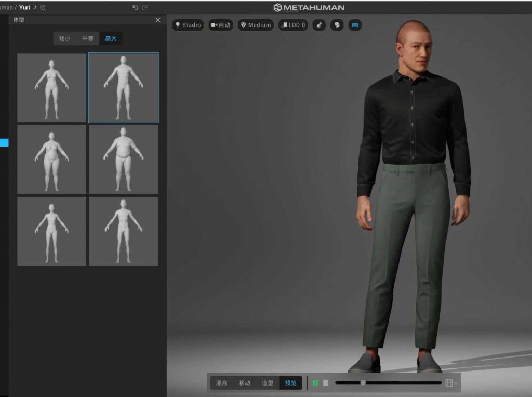Viewport: 532px width, 397px height.
Task: Stop the animation preview playback
Action: click(326, 383)
